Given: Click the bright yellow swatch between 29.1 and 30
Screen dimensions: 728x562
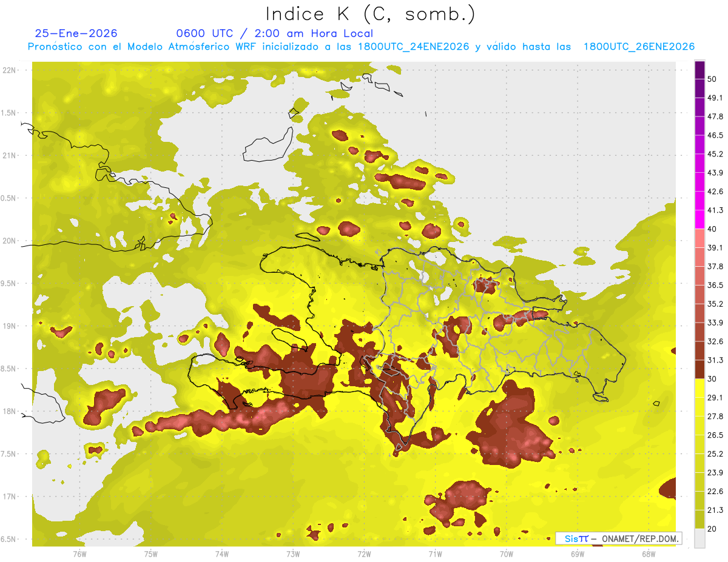Looking at the screenshot, I should click(x=699, y=388).
